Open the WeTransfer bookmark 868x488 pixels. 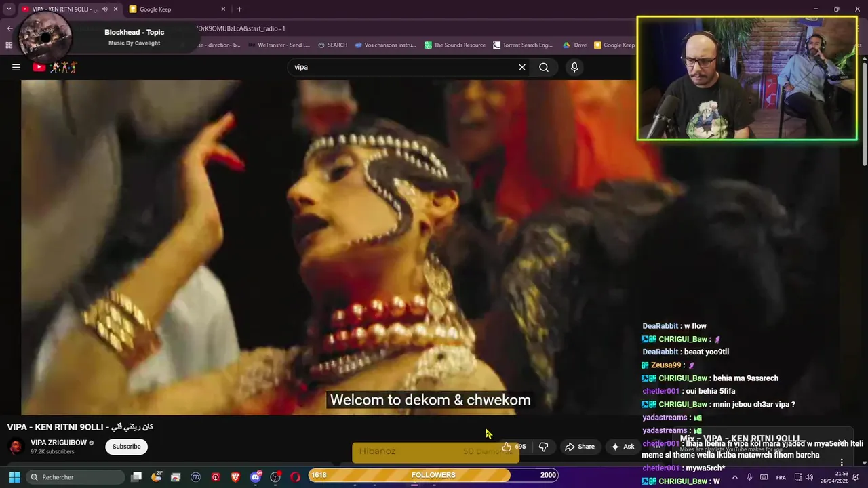(279, 45)
